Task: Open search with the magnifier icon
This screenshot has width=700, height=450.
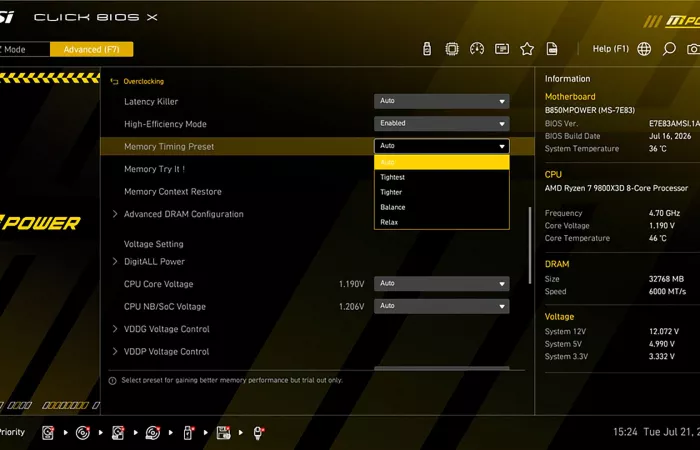Action: 669,49
